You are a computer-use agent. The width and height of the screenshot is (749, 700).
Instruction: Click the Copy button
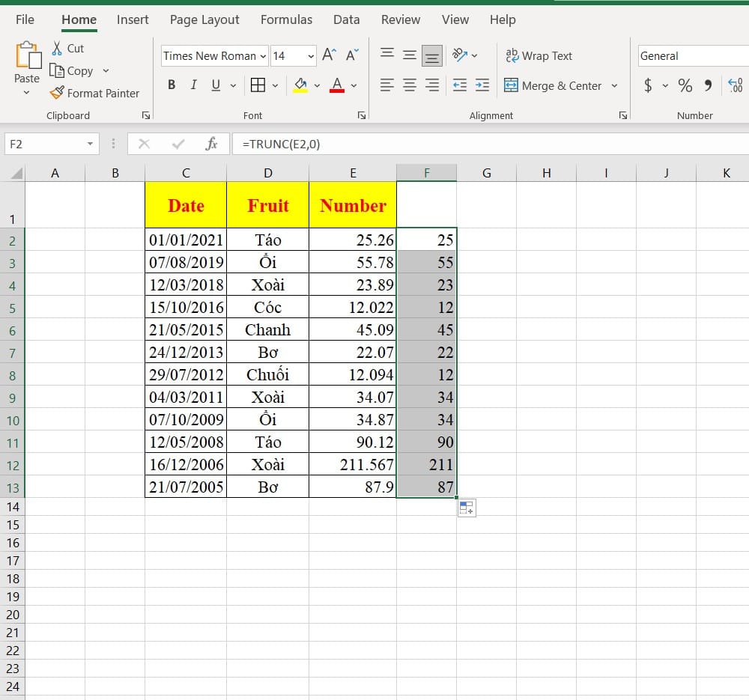[x=72, y=70]
